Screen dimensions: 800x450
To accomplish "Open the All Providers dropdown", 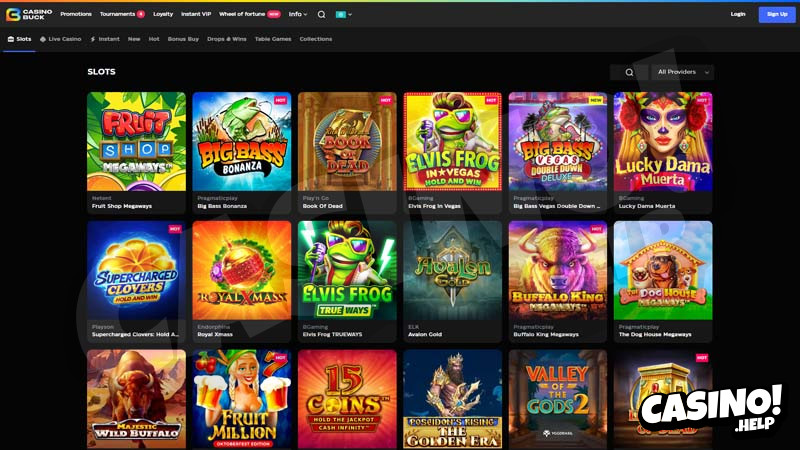I will click(x=683, y=72).
